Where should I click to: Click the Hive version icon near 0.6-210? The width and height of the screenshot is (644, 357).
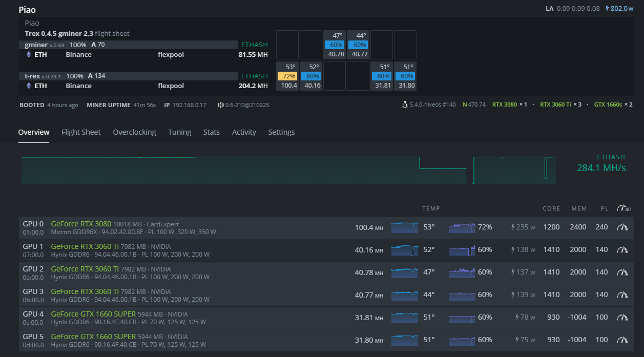221,105
